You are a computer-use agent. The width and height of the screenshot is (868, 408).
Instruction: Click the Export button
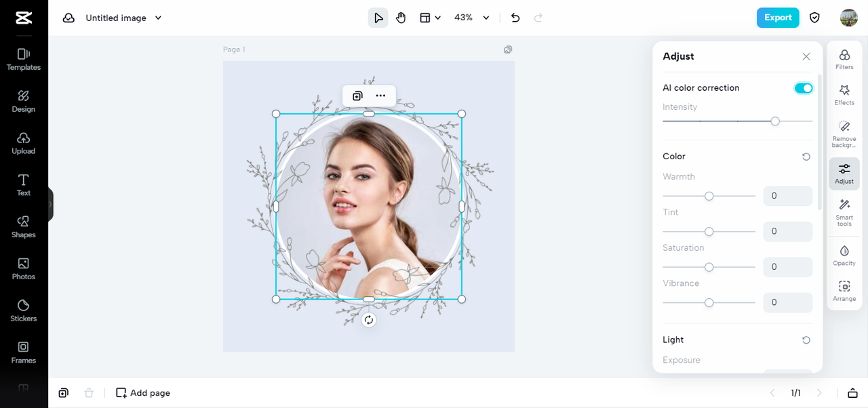pyautogui.click(x=778, y=18)
